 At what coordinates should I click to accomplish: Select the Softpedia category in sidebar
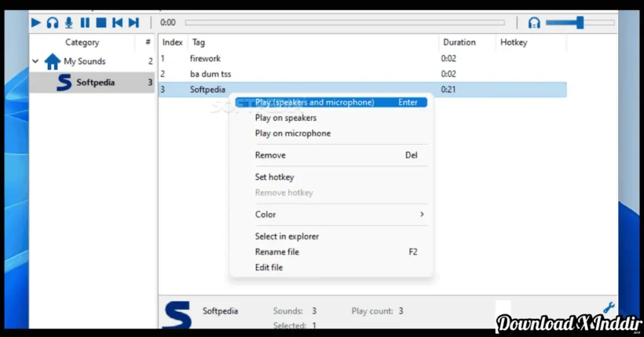95,82
